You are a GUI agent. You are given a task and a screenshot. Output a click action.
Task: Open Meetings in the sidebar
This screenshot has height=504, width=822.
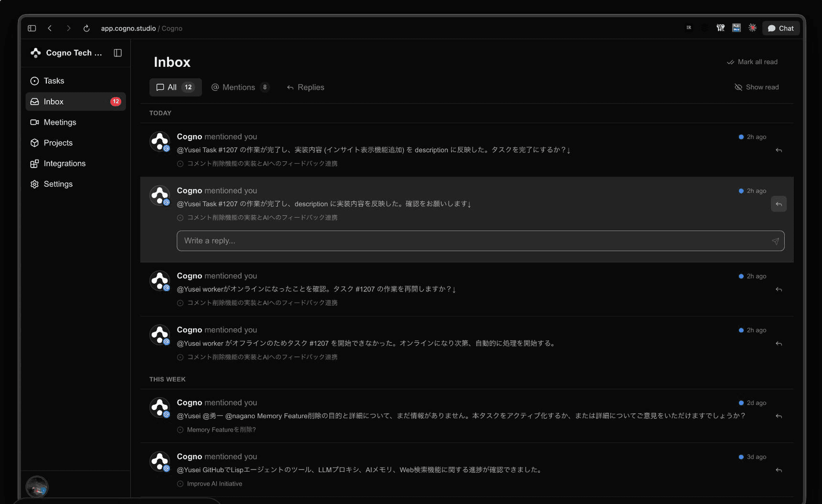[x=76, y=122]
